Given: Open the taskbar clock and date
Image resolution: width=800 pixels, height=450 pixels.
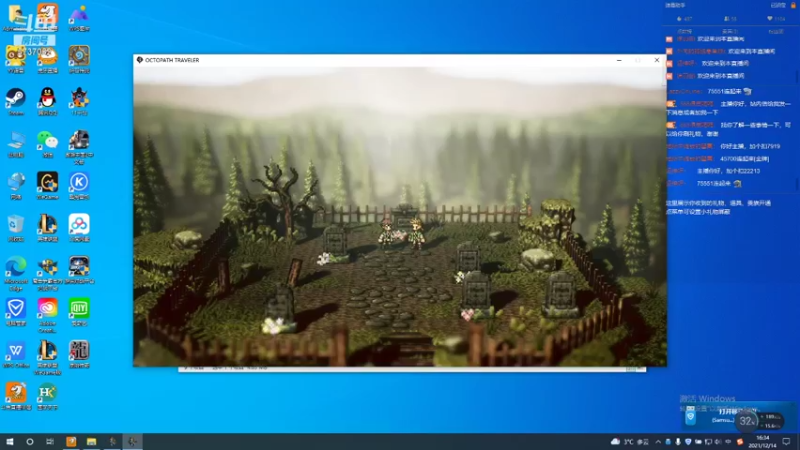Looking at the screenshot, I should [763, 442].
